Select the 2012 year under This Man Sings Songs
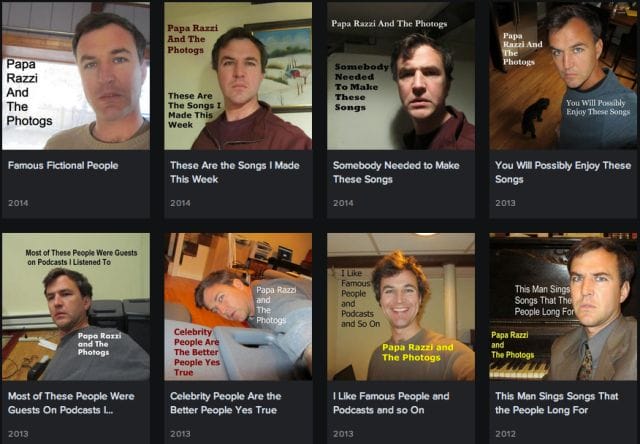Viewport: 640px width, 444px height. point(505,434)
